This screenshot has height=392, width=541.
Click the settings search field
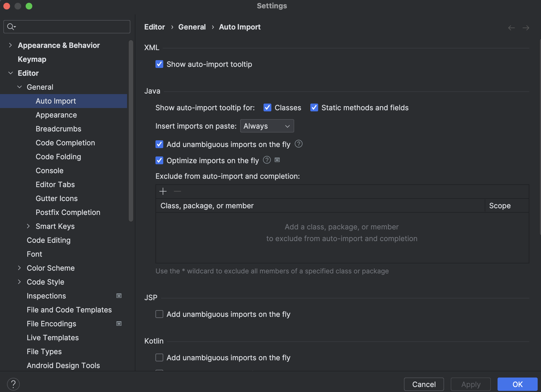click(x=67, y=27)
